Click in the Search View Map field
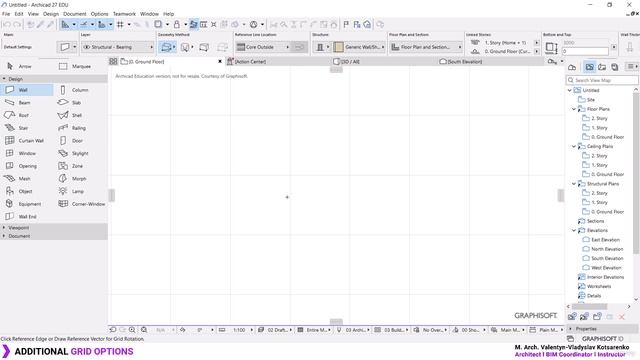 pos(602,80)
